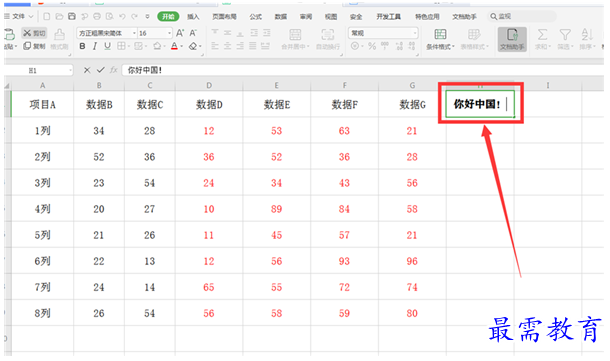This screenshot has width=610, height=361.
Task: Click the eraser clear-format icon
Action: pos(193,46)
